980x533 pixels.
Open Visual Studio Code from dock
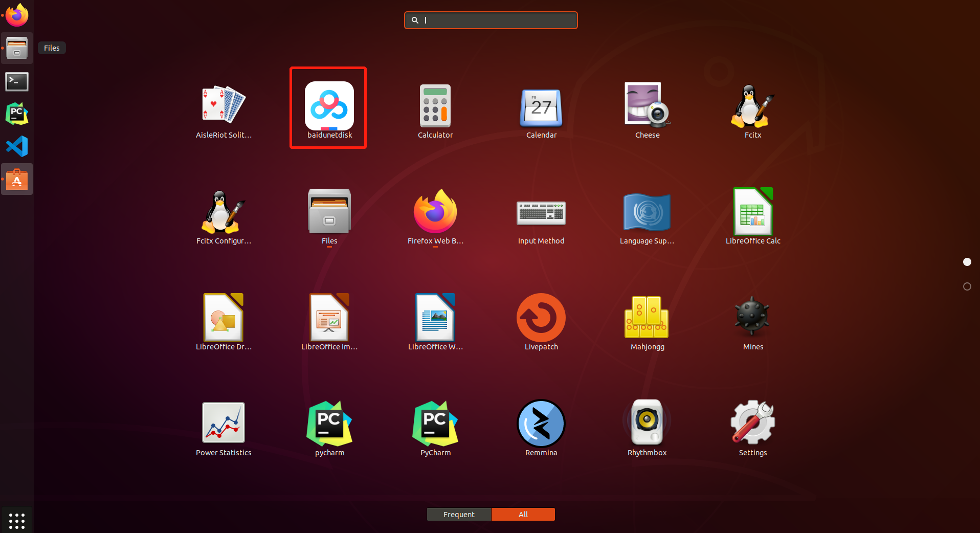pyautogui.click(x=17, y=146)
